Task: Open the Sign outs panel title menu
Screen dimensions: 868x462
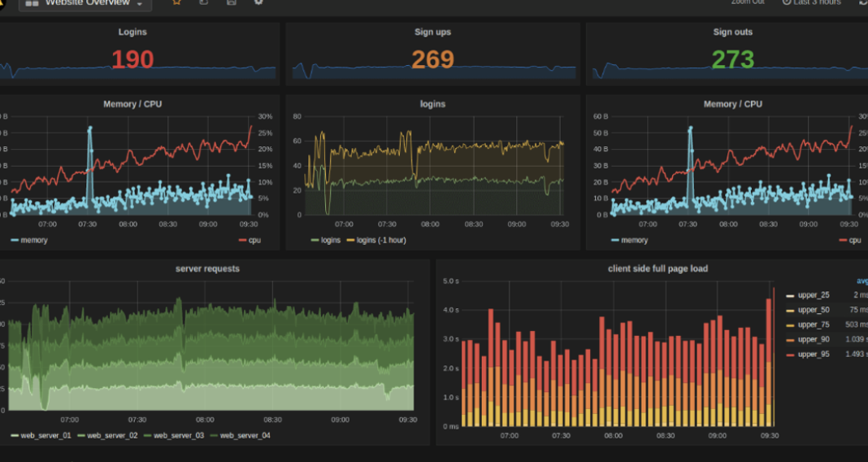Action: pyautogui.click(x=732, y=33)
